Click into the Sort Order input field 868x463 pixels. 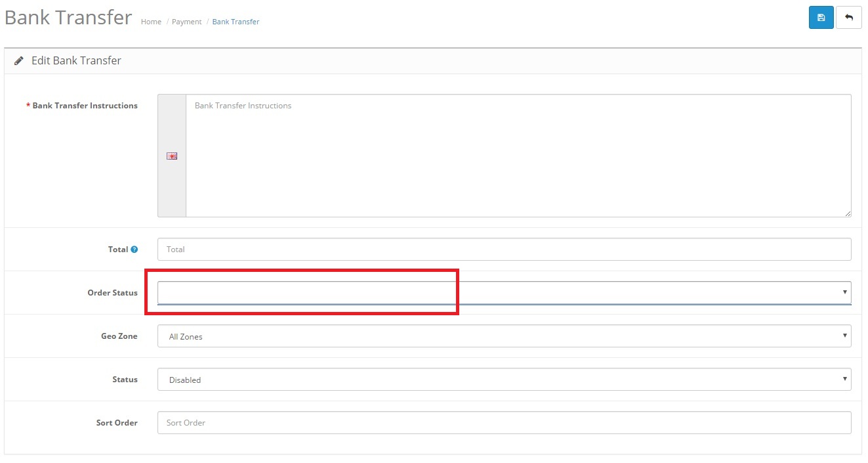[505, 423]
